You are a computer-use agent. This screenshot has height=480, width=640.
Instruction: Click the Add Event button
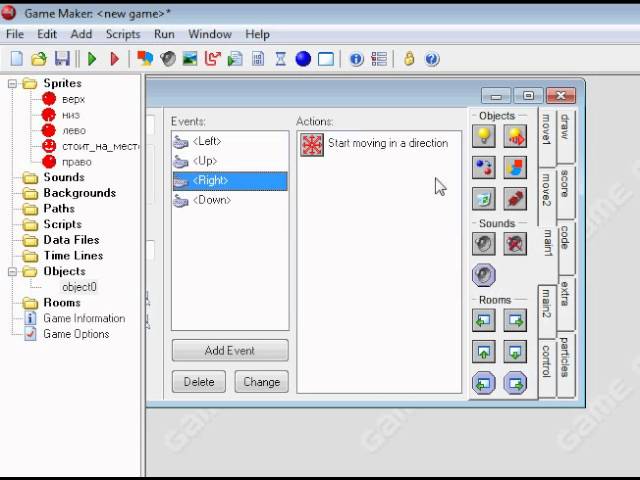coord(230,351)
